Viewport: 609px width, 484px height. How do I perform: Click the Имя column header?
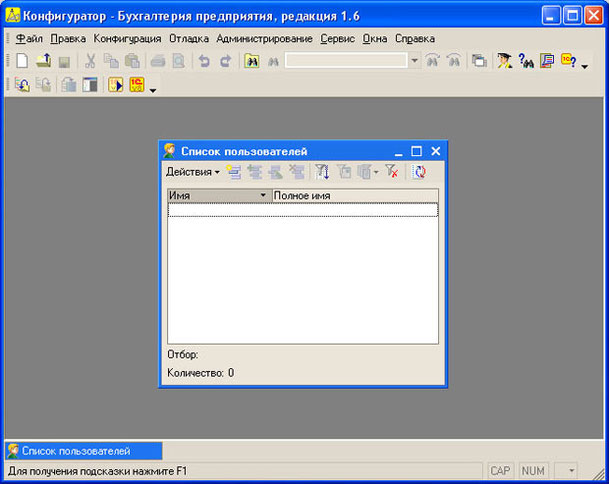pyautogui.click(x=219, y=195)
